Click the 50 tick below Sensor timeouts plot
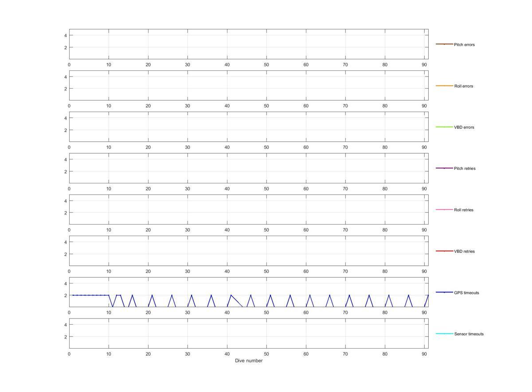The width and height of the screenshot is (532, 392). 266,354
